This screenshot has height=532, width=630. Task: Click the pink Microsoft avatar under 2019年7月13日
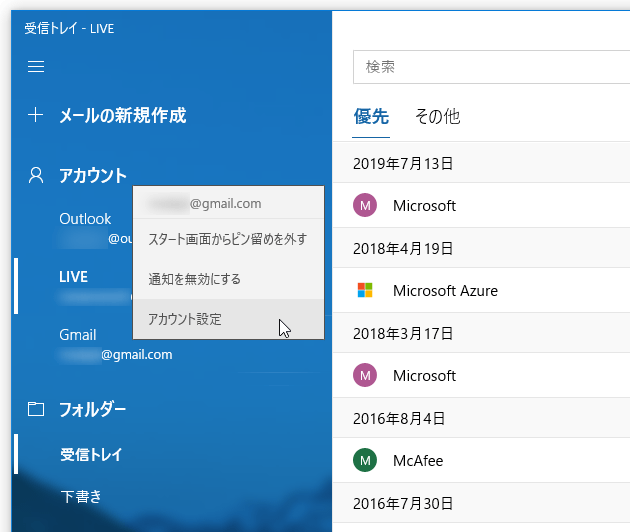click(365, 205)
